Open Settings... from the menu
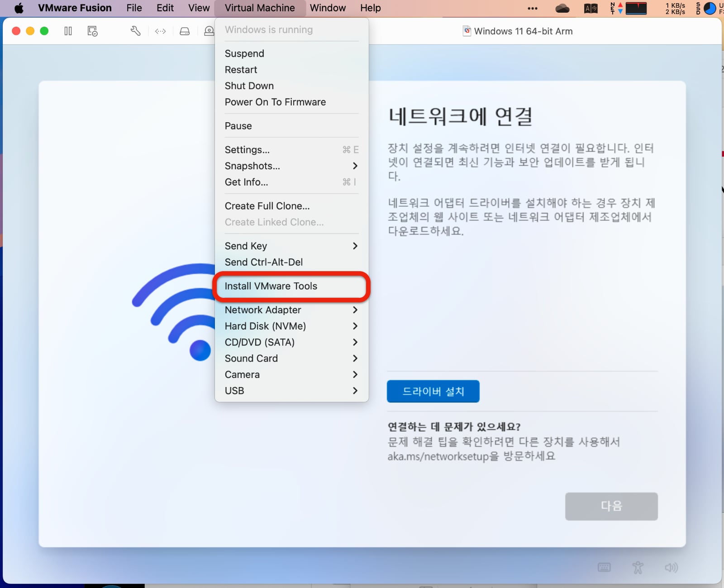 [x=291, y=149]
